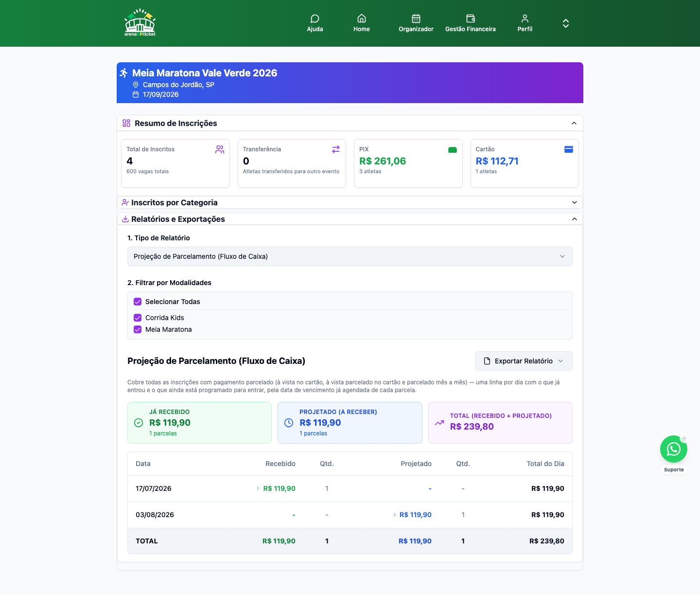Click the 03/08/2026 date cell

[155, 515]
